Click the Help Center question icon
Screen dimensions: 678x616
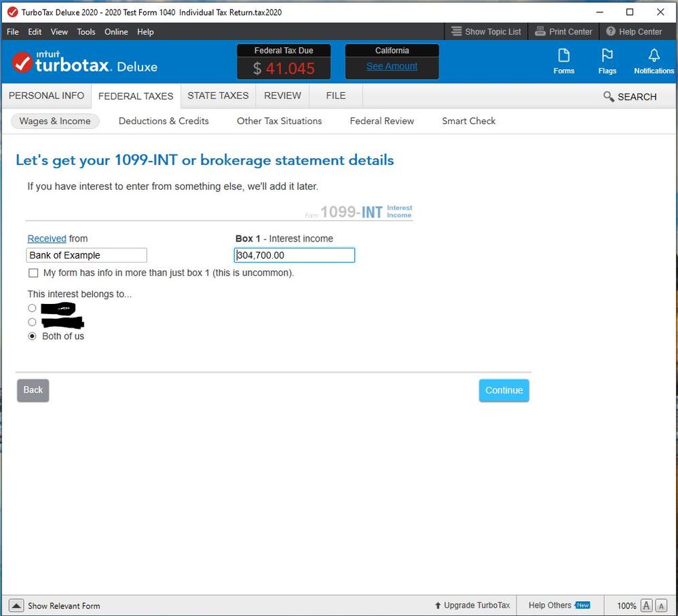tap(611, 32)
